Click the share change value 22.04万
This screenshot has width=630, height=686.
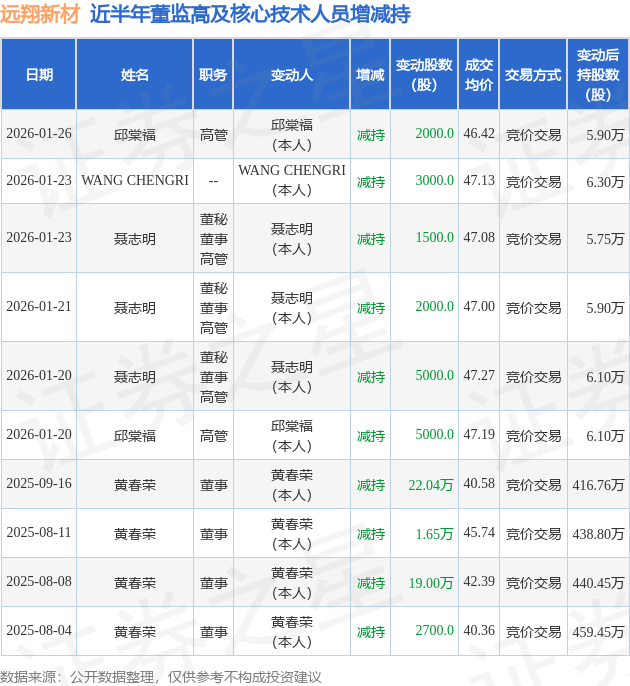click(x=431, y=485)
